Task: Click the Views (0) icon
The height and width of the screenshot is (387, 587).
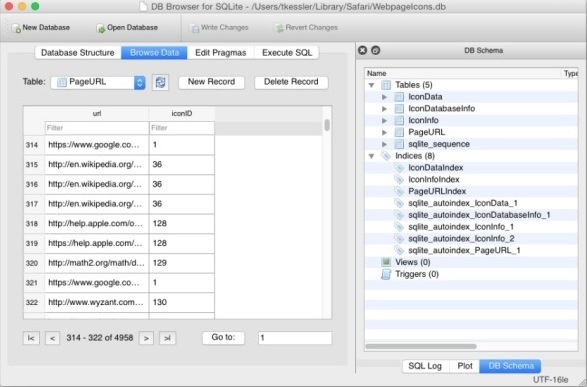Action: pos(386,262)
